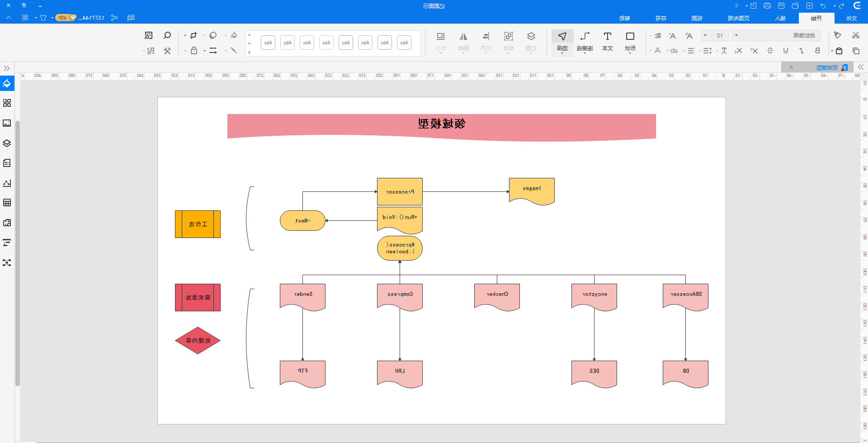
Task: Open the Symbols library grid in sidebar
Action: (x=7, y=103)
